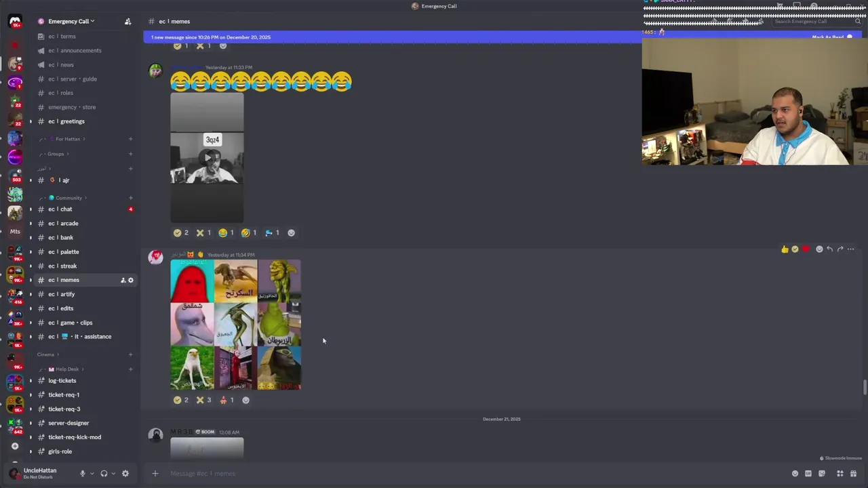
Task: Click add reaction smiley below video message
Action: click(291, 232)
